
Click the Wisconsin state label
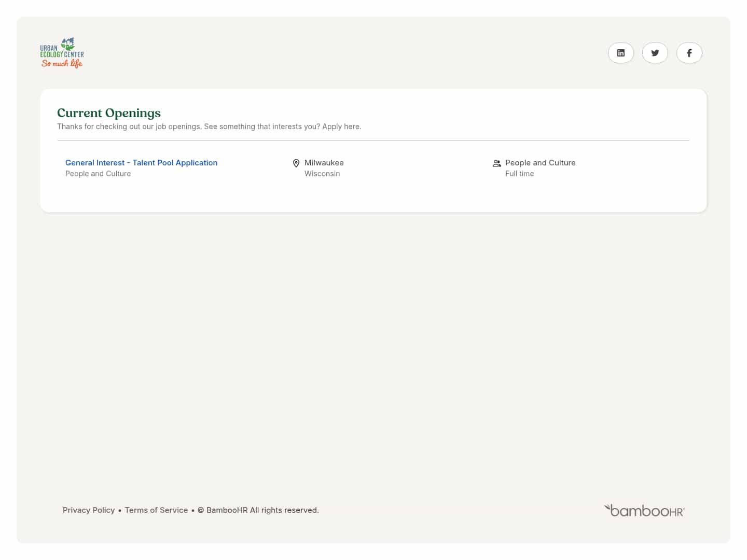322,174
